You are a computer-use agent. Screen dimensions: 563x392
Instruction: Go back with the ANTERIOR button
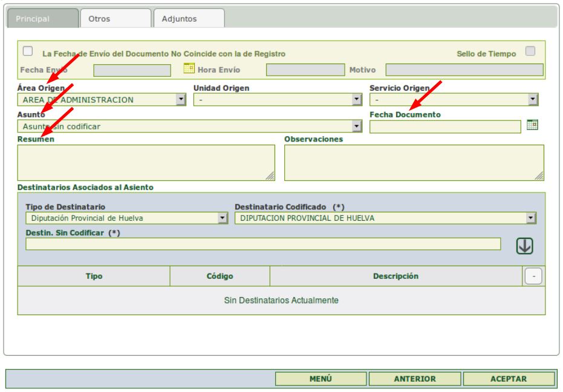[x=415, y=379]
